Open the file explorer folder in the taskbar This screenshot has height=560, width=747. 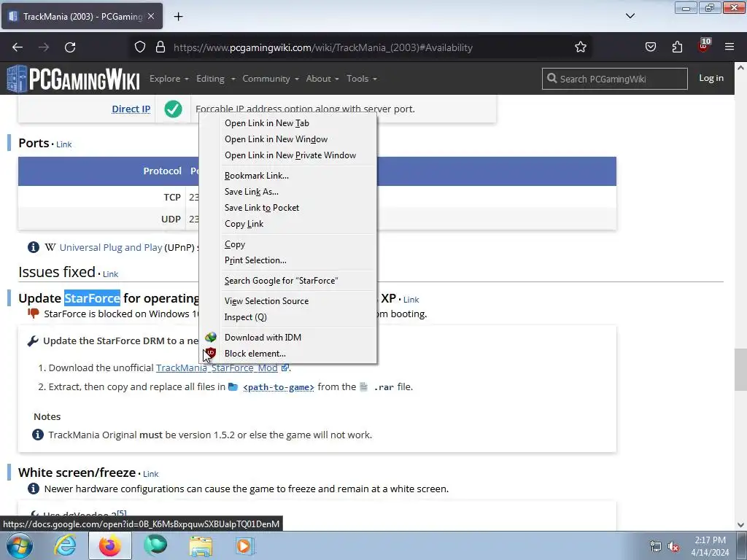pyautogui.click(x=201, y=545)
